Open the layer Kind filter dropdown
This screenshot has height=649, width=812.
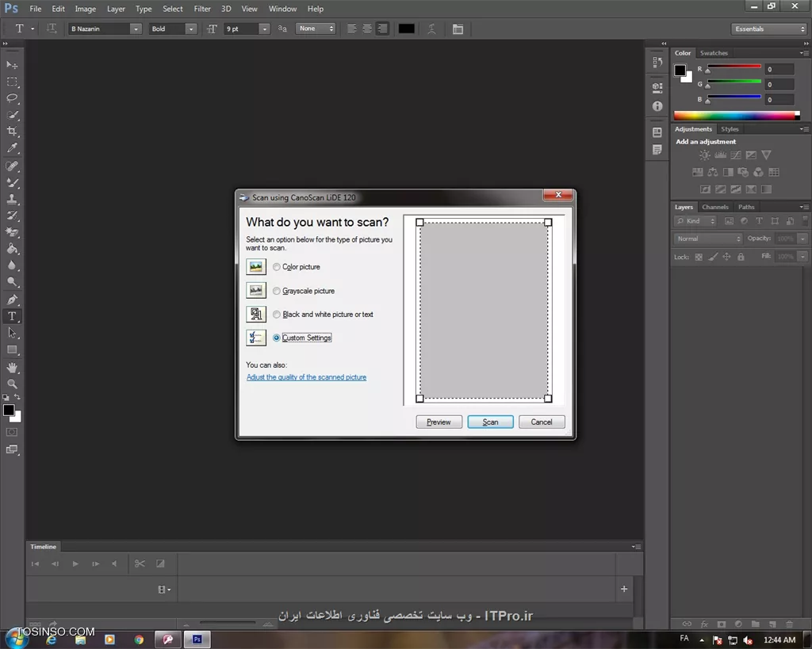point(695,221)
